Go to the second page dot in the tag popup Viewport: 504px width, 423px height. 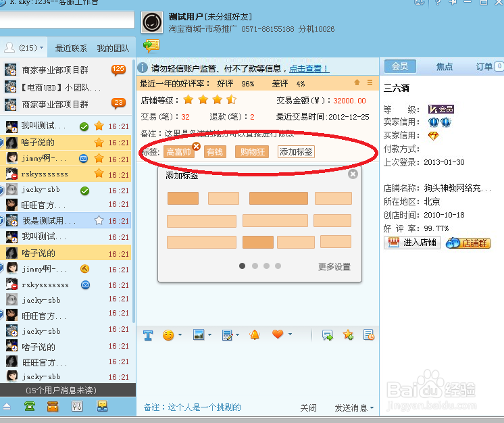coord(255,266)
